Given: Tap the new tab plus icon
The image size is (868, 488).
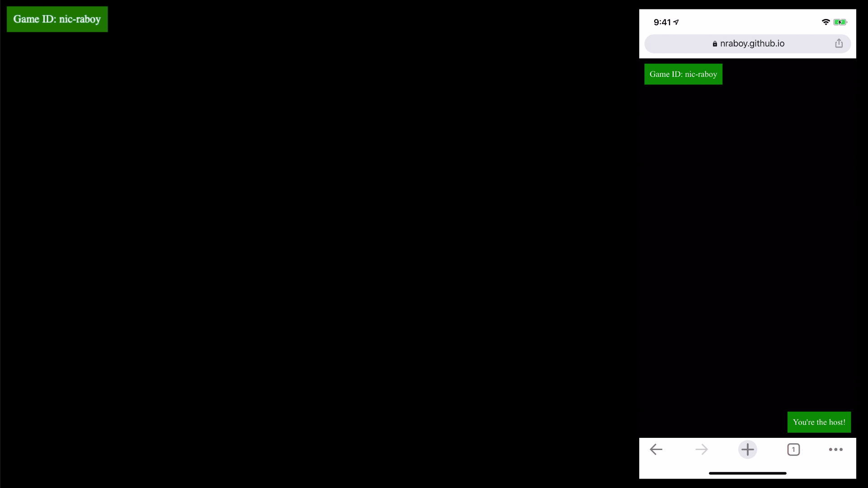Looking at the screenshot, I should click(x=747, y=449).
